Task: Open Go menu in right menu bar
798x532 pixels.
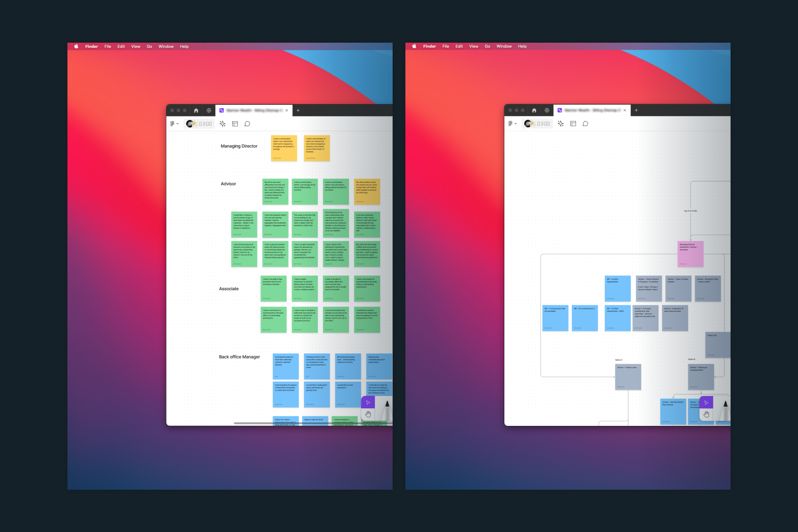Action: pyautogui.click(x=487, y=47)
